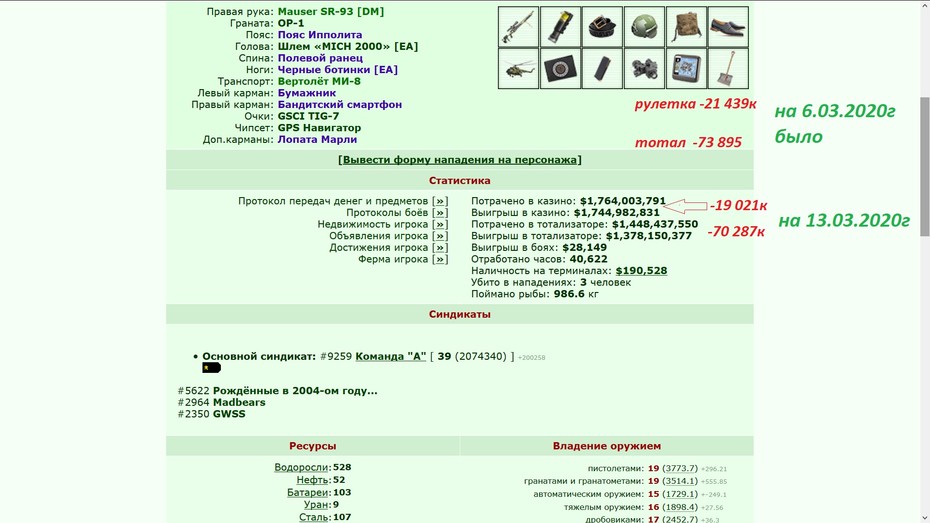Screen dimensions: 930x523
Task: Click the Синдикаты section header
Action: [x=460, y=314]
